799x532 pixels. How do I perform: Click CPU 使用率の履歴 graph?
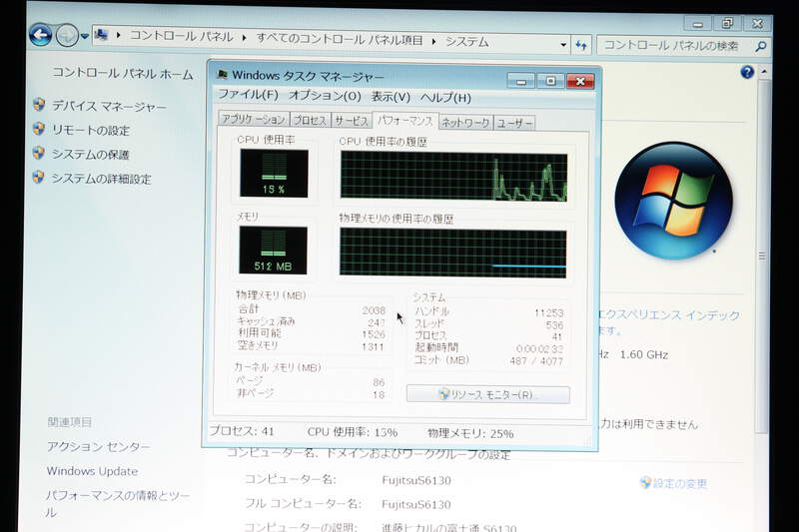pyautogui.click(x=453, y=176)
